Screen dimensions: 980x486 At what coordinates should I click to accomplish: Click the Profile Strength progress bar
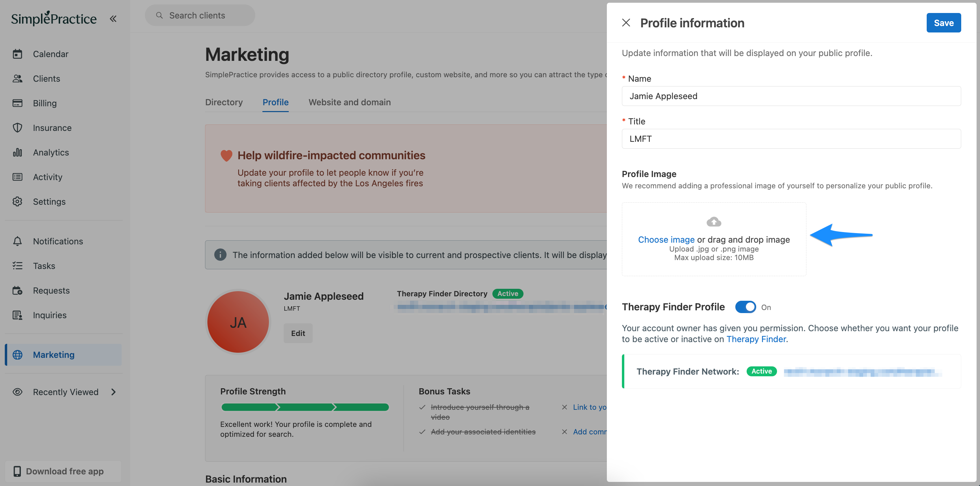[x=305, y=407]
